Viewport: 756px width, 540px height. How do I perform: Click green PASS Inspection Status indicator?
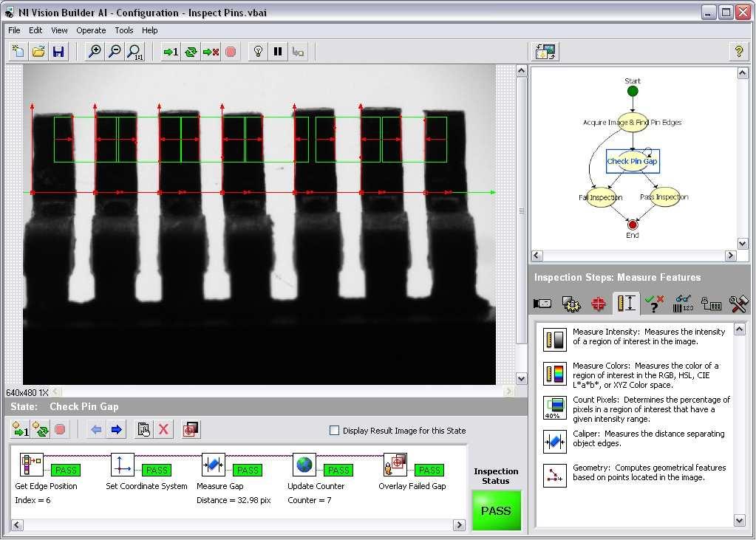[x=496, y=510]
